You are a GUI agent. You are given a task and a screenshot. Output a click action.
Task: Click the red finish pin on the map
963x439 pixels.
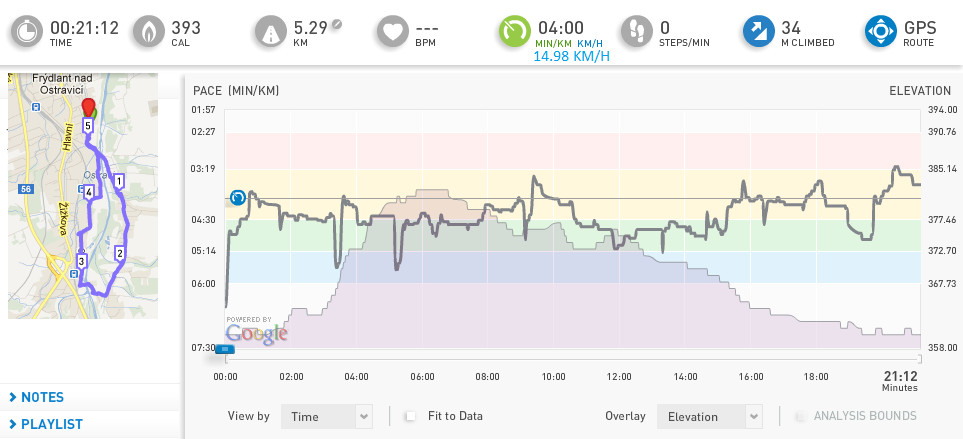(x=89, y=107)
